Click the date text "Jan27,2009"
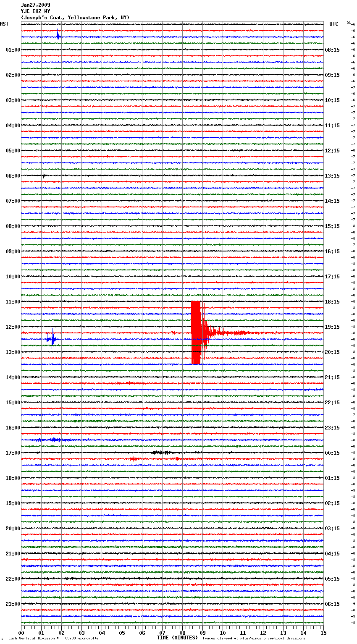The image size is (357, 644). coord(35,5)
